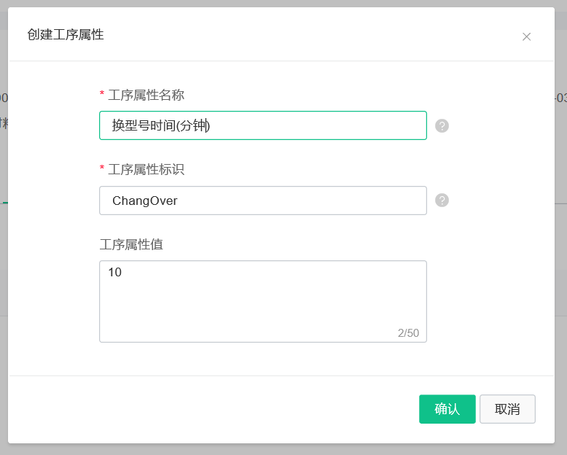
Task: Click the 2/50 character counter
Action: [x=408, y=333]
